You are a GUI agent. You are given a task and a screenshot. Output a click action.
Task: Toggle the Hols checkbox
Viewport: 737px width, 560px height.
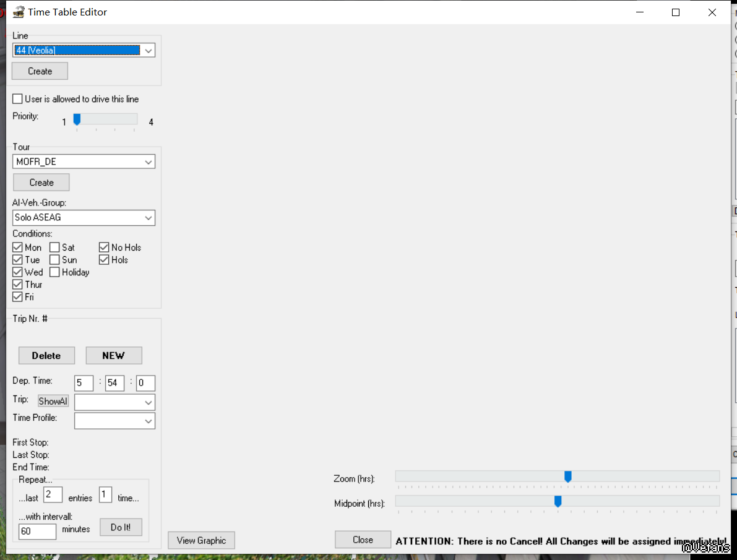click(104, 259)
